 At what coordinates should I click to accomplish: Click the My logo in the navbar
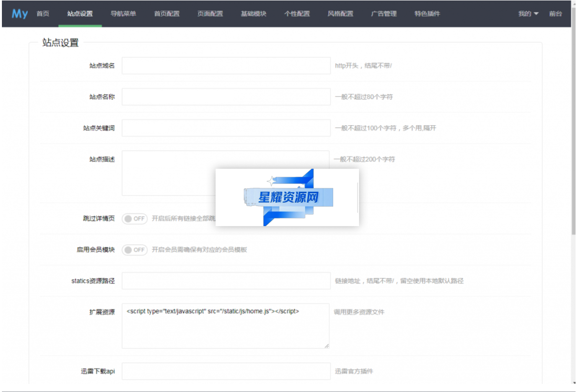(20, 14)
